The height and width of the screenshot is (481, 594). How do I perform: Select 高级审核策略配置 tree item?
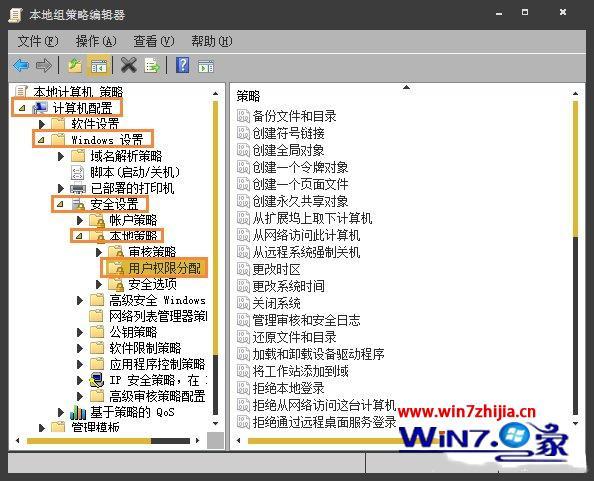[x=157, y=396]
